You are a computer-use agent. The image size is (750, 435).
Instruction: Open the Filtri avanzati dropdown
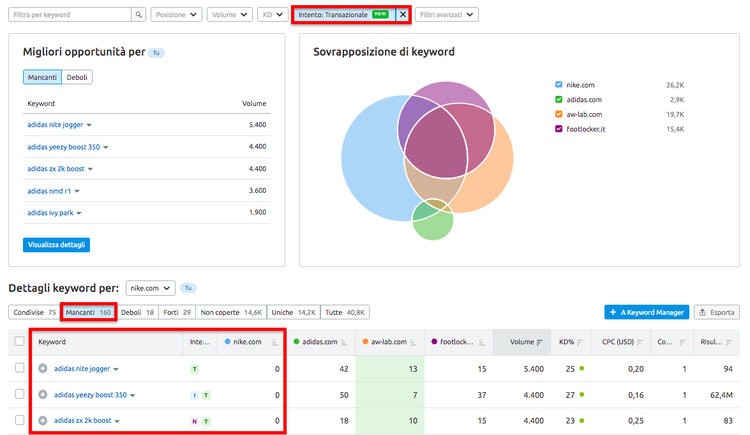tap(447, 14)
